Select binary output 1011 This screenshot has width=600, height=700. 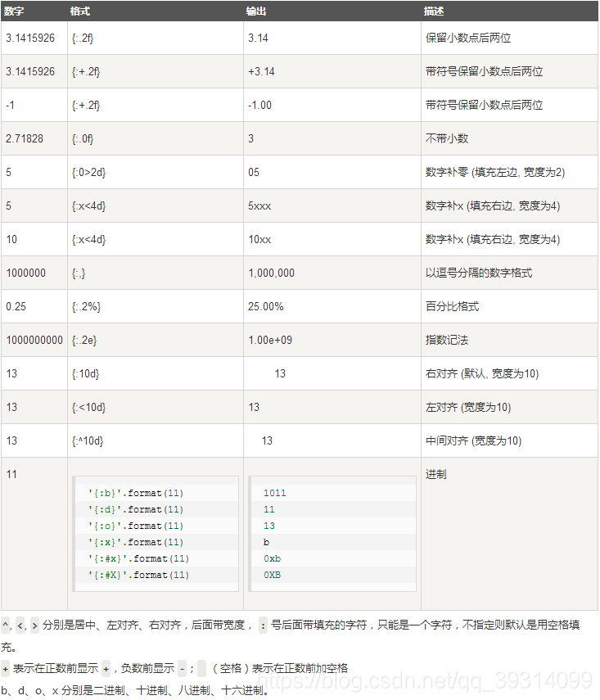(274, 493)
